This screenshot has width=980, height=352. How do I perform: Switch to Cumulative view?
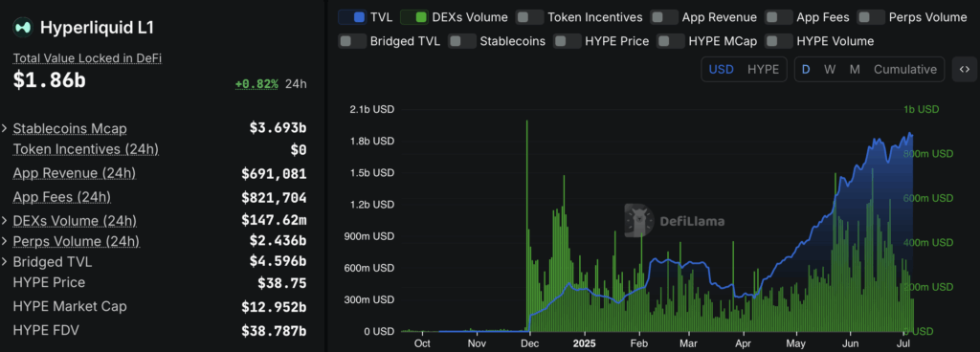coord(905,69)
